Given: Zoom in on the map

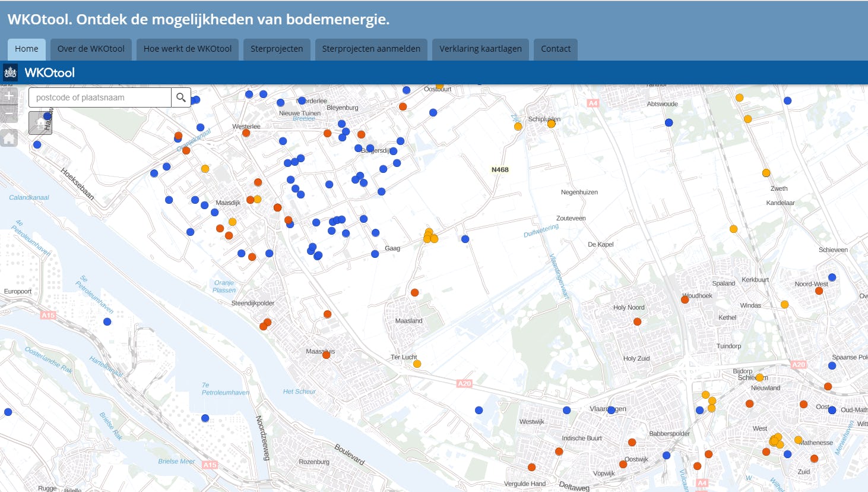Looking at the screenshot, I should coord(9,96).
